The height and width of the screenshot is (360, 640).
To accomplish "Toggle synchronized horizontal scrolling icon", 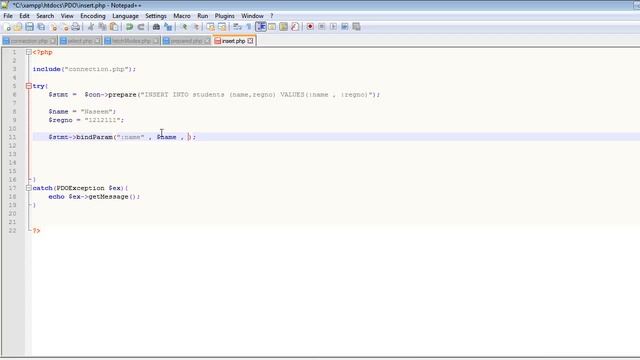I will click(x=222, y=27).
